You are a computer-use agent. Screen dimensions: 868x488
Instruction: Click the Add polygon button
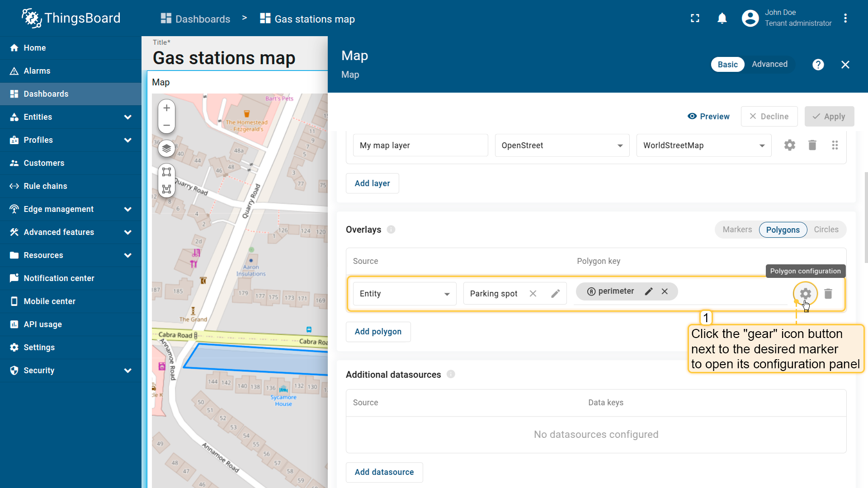[x=378, y=332]
